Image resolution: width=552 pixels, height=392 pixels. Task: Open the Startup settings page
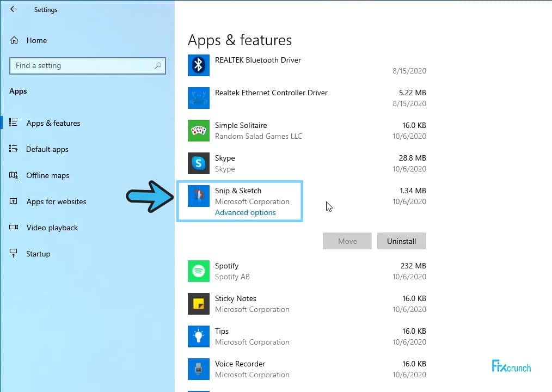click(x=38, y=254)
